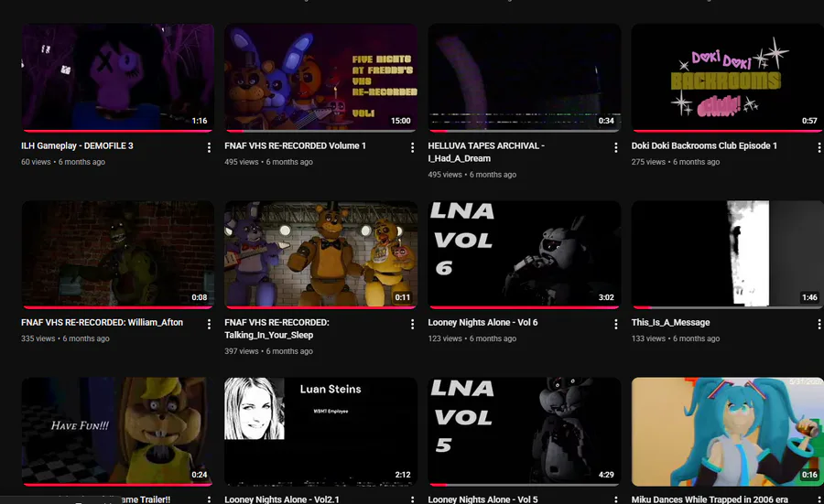
Task: Open the LNA VOL 6 thumbnail
Action: 525,254
